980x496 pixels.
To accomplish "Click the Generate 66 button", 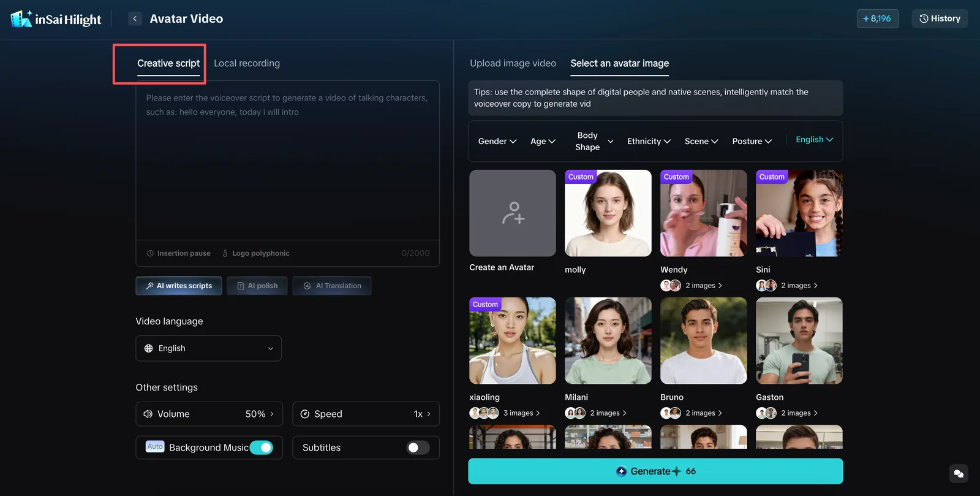I will point(655,471).
